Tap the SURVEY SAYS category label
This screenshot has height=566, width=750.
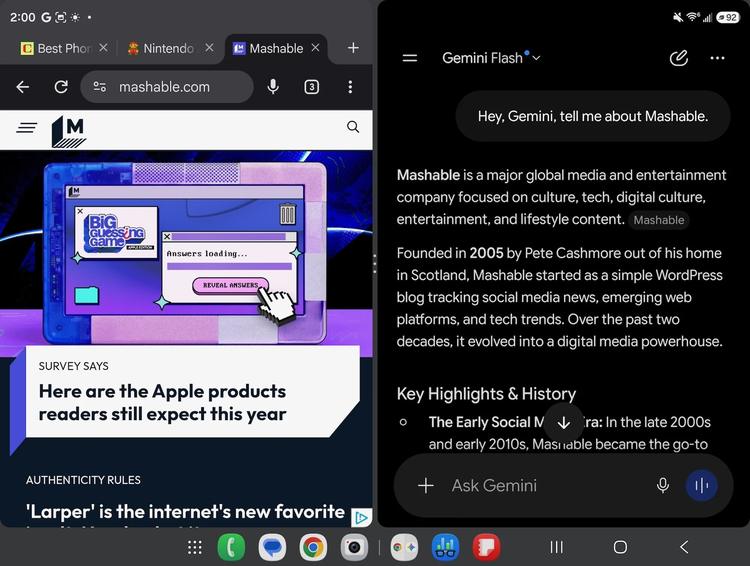point(74,366)
